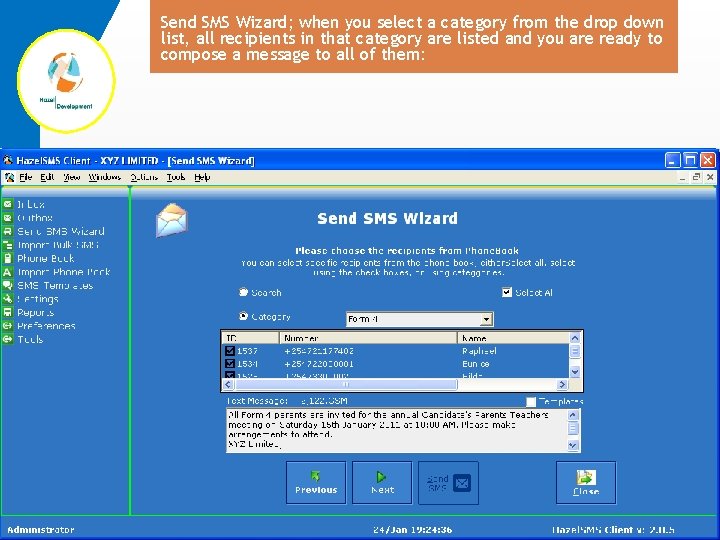Image resolution: width=720 pixels, height=540 pixels.
Task: Click the SMS Templates sidebar icon
Action: 7,285
